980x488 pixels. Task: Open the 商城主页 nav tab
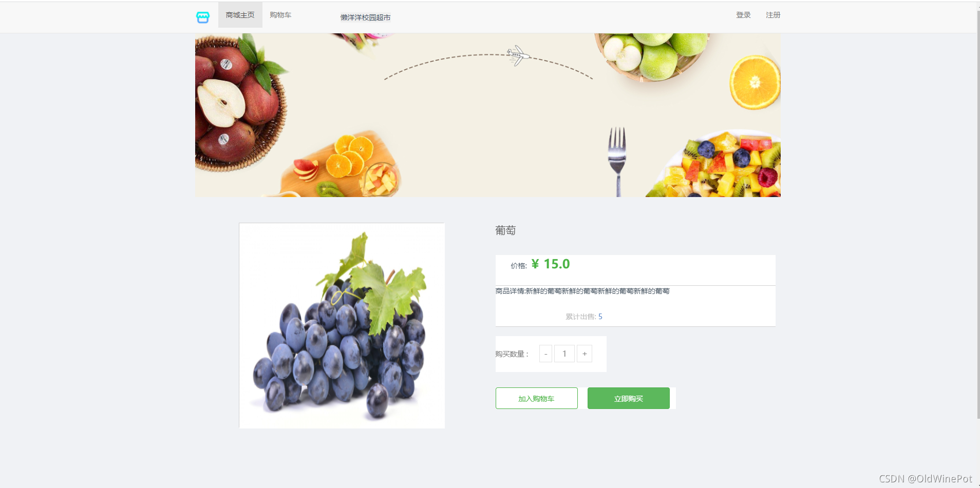[x=240, y=15]
